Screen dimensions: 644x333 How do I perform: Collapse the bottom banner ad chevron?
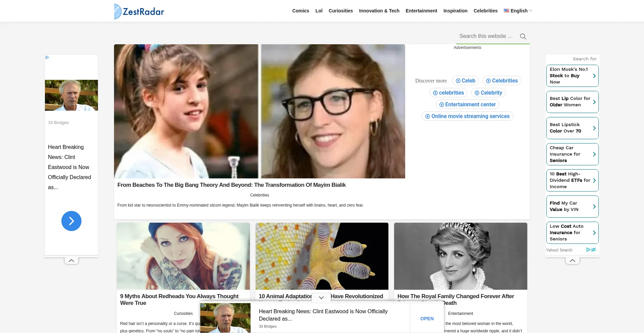pyautogui.click(x=321, y=297)
